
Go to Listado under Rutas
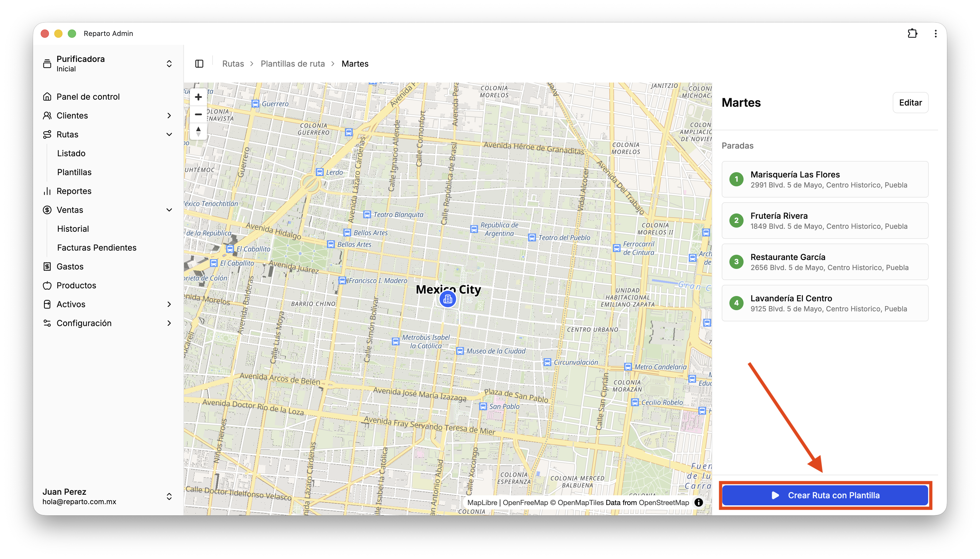pos(71,154)
